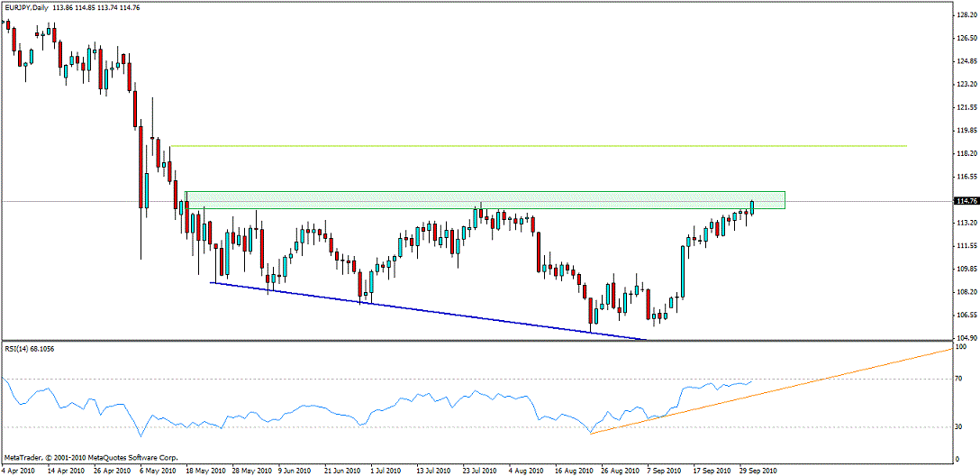Click the 29 Sep 2010 date label

point(758,470)
